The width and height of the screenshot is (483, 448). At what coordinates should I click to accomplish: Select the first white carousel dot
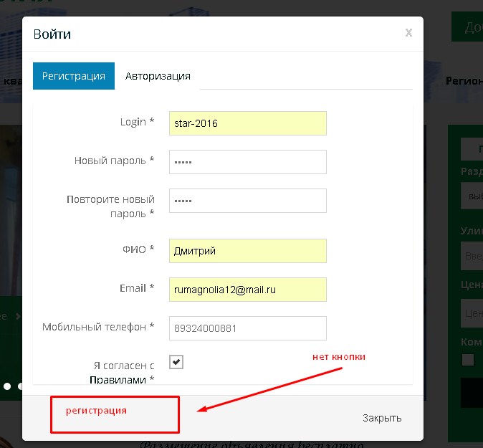coord(7,386)
